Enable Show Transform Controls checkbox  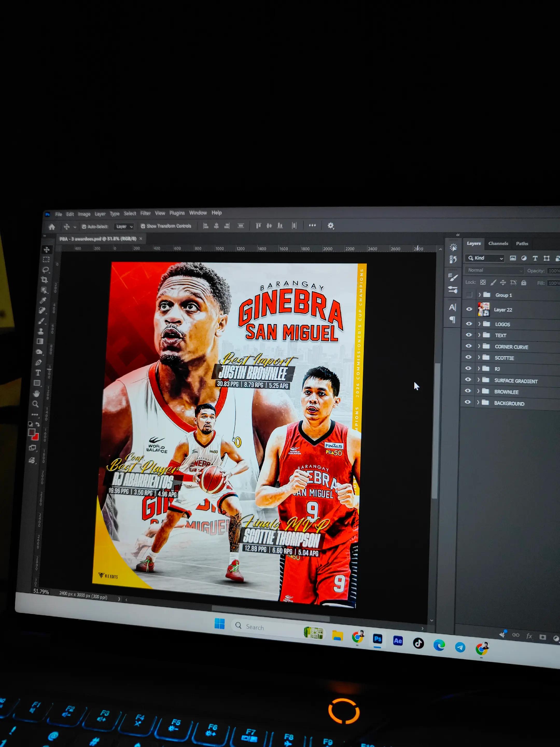(x=143, y=226)
